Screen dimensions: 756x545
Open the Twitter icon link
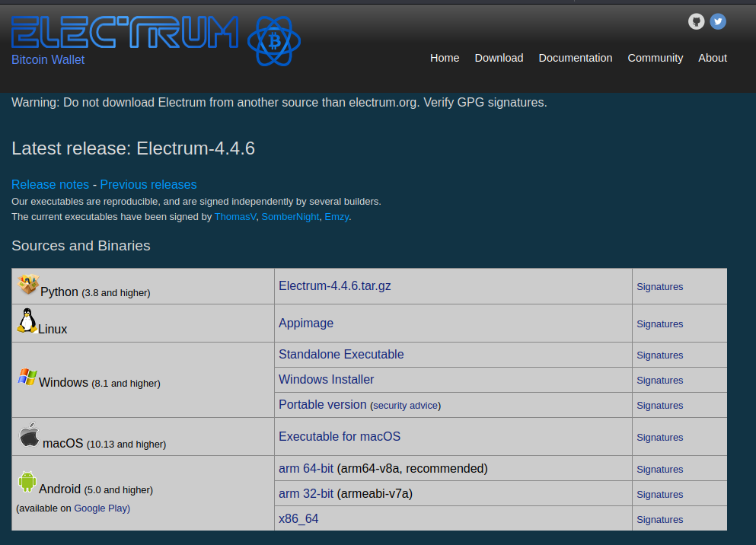coord(717,21)
